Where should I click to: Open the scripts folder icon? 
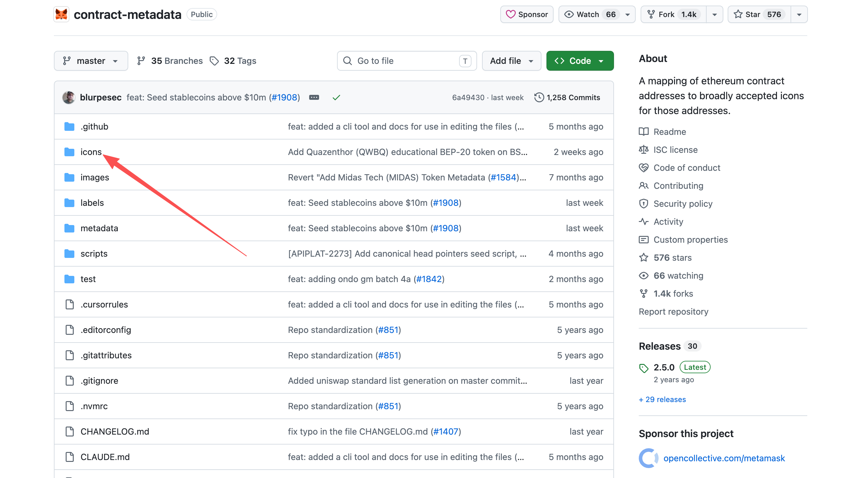(x=69, y=254)
